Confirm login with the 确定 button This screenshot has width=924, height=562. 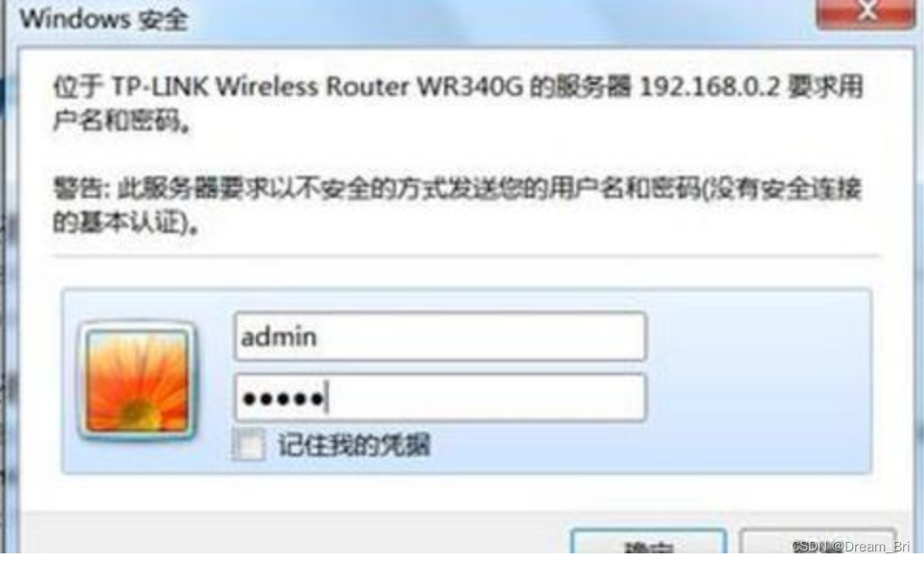click(x=649, y=543)
